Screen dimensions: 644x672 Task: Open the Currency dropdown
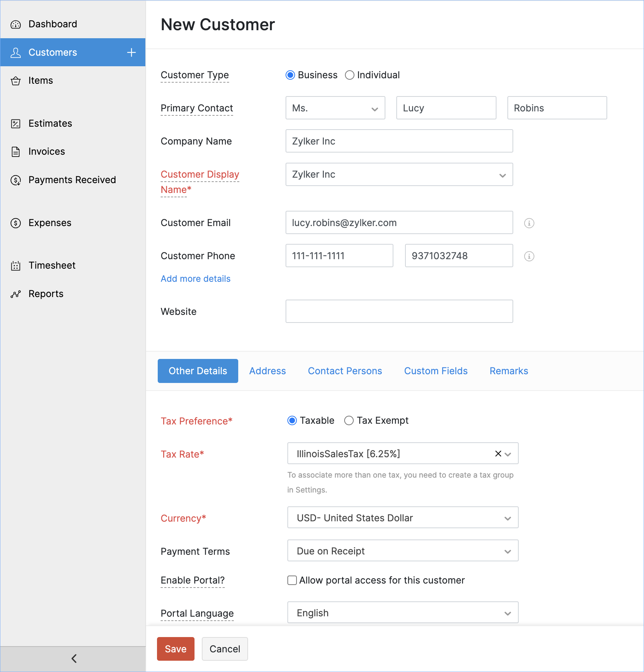pyautogui.click(x=402, y=518)
